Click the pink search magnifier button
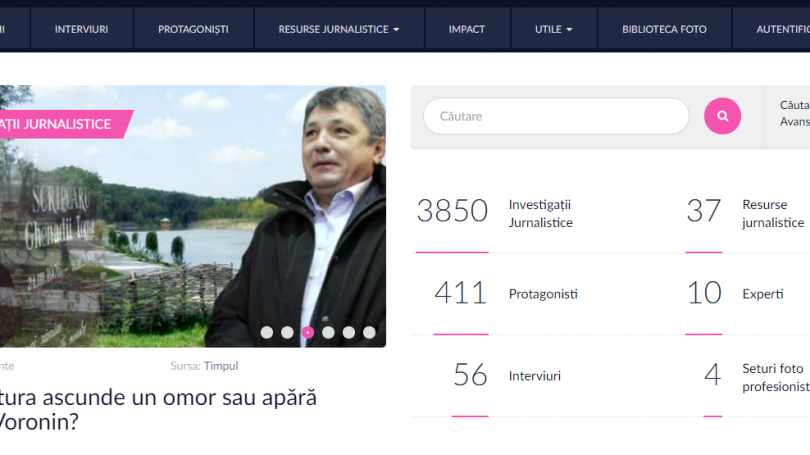Screen dimensions: 810x455 click(x=722, y=116)
